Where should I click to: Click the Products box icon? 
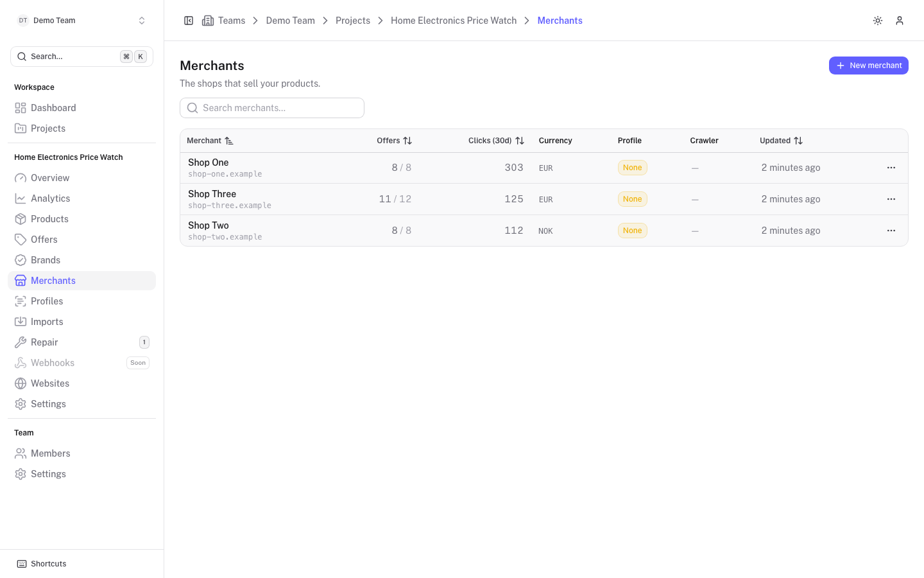21,219
